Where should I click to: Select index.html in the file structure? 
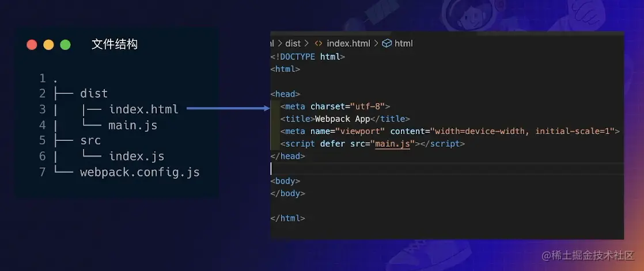pos(143,109)
